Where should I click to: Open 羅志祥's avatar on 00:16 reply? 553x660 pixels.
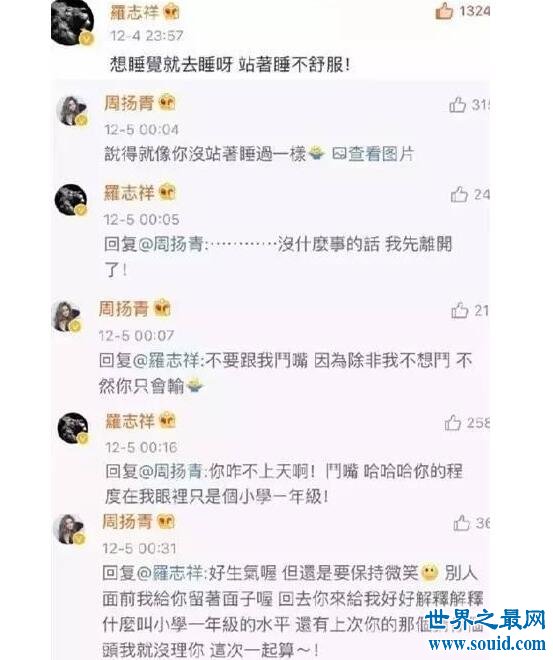73,428
